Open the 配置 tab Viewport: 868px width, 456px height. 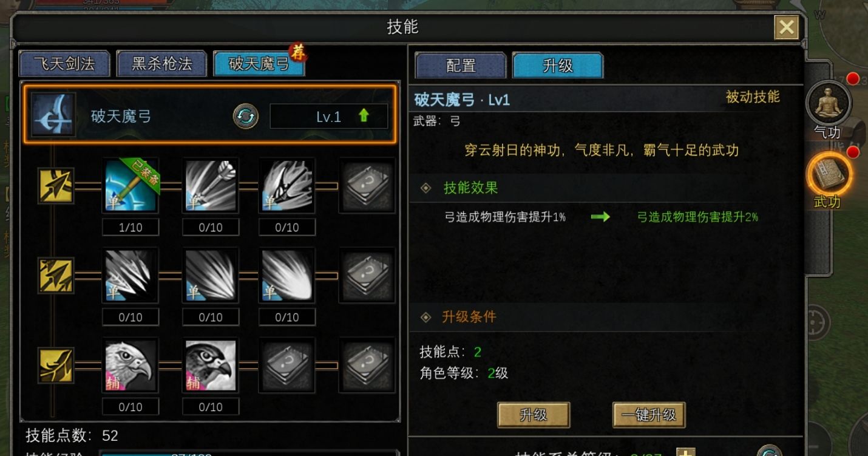click(461, 65)
